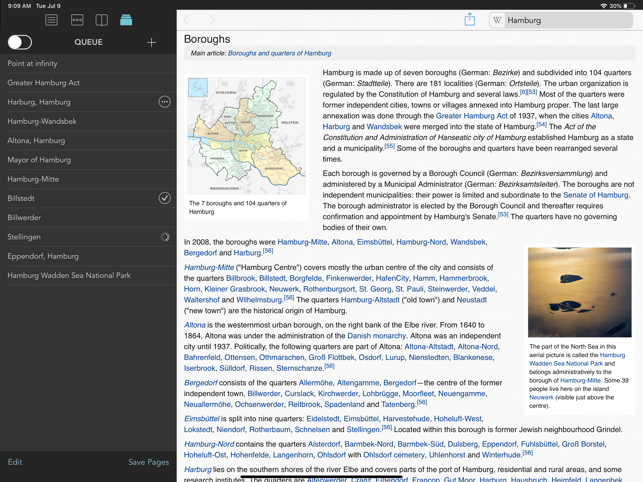The height and width of the screenshot is (482, 643).
Task: Select the teal queue stack icon
Action: click(126, 20)
